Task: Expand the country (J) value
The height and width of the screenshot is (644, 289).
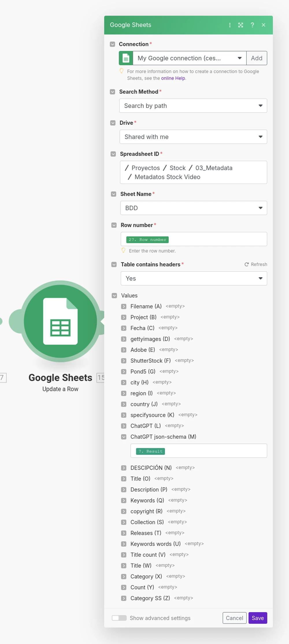Action: [x=124, y=404]
